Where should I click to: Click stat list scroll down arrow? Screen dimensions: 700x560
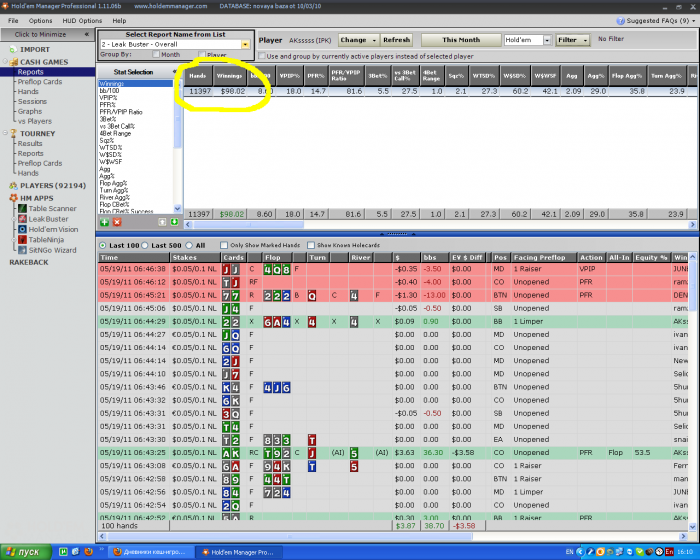point(177,209)
